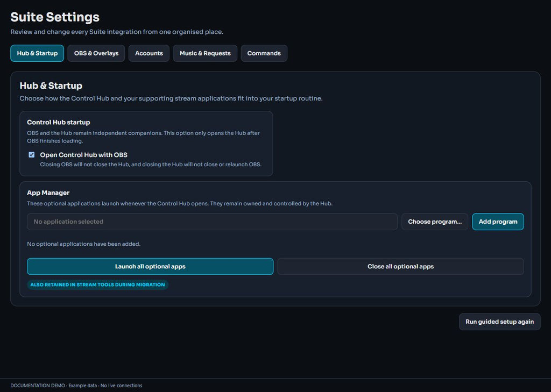The height and width of the screenshot is (392, 551).
Task: Go to the Accounts tab
Action: (149, 53)
